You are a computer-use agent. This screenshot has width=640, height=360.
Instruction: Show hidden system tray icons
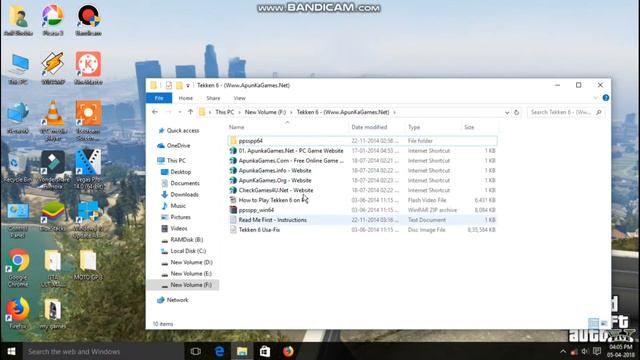click(563, 351)
